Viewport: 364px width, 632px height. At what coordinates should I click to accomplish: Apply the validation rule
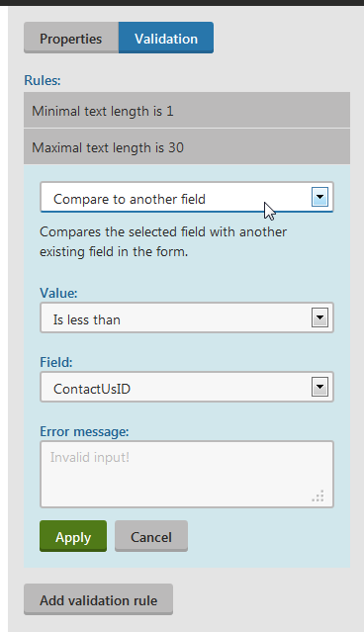point(73,536)
